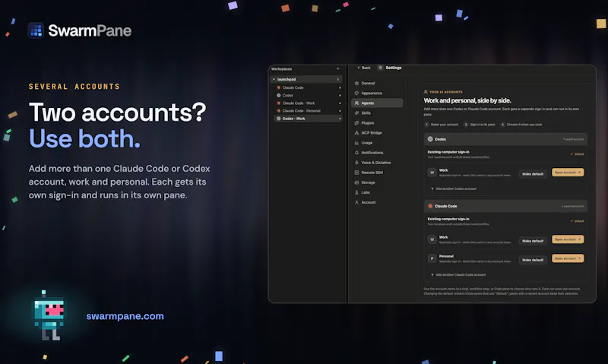608x364 pixels.
Task: Click the W avatar of Claude Code Work account
Action: tap(432, 239)
